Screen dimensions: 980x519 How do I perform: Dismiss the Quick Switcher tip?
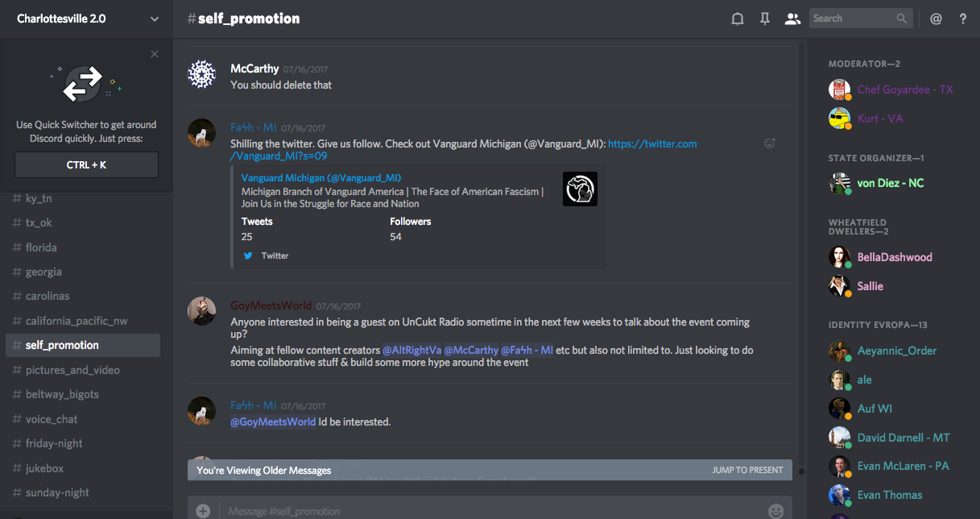point(155,54)
